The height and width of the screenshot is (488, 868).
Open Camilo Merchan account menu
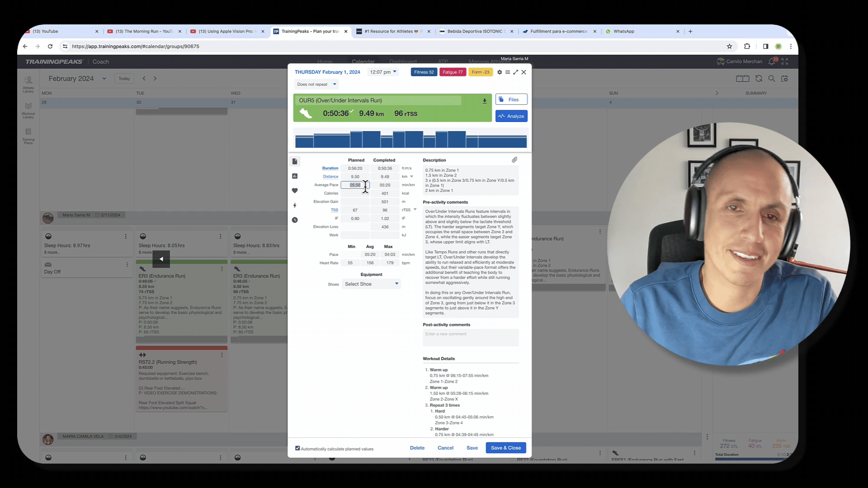point(740,61)
